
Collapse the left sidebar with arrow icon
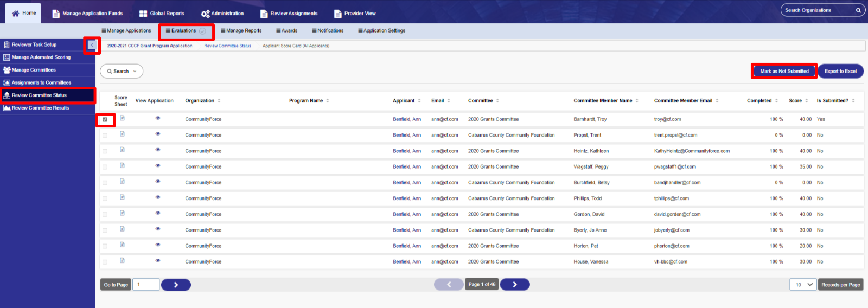pyautogui.click(x=92, y=45)
